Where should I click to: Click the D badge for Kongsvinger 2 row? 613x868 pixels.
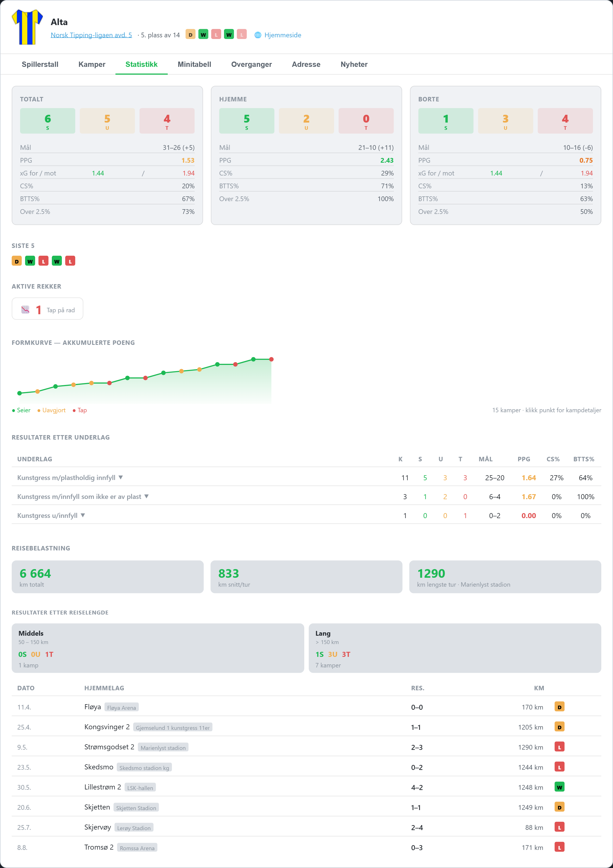559,726
